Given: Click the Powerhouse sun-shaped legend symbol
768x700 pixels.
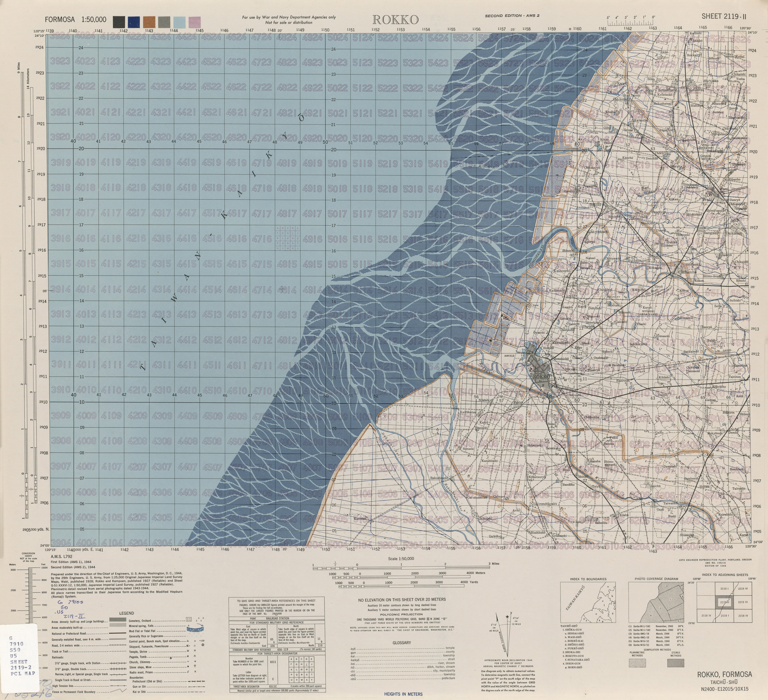Looking at the screenshot, I should pos(203,645).
